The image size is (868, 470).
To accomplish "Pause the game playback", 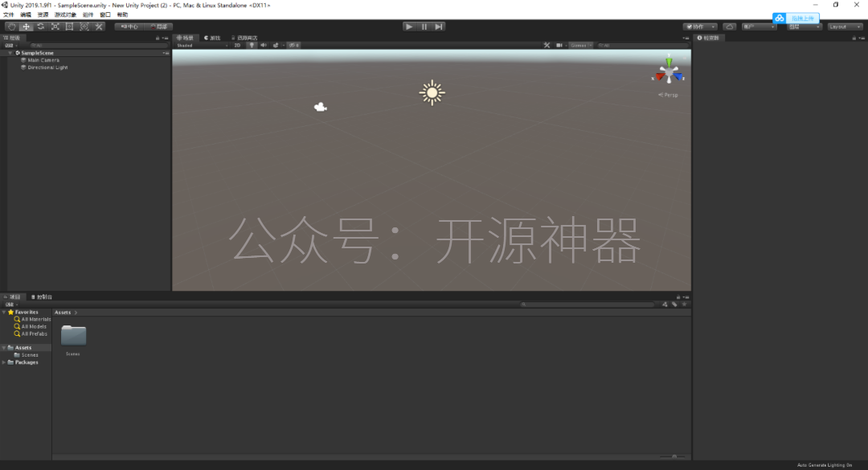I will pos(424,27).
